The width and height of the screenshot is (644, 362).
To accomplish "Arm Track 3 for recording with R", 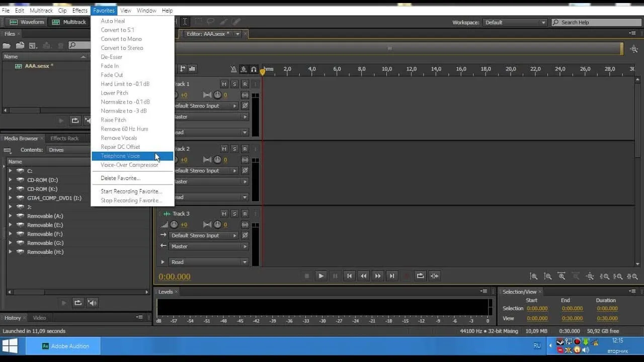I will pos(245,214).
